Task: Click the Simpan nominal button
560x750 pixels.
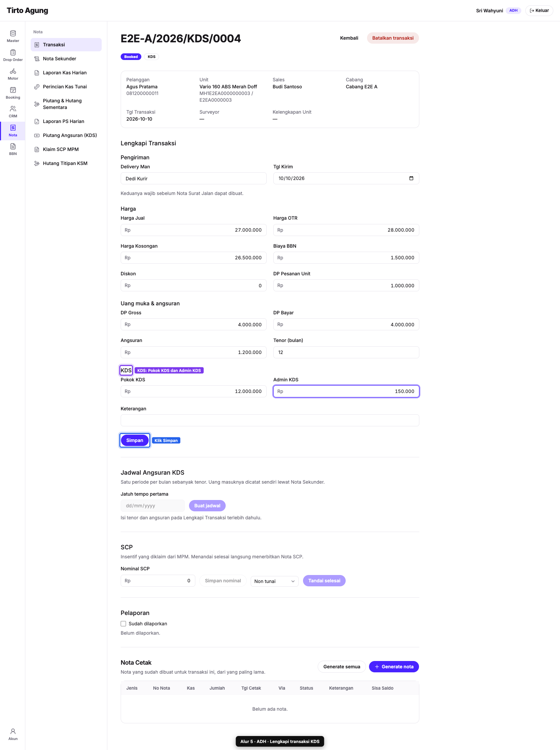Action: 223,581
